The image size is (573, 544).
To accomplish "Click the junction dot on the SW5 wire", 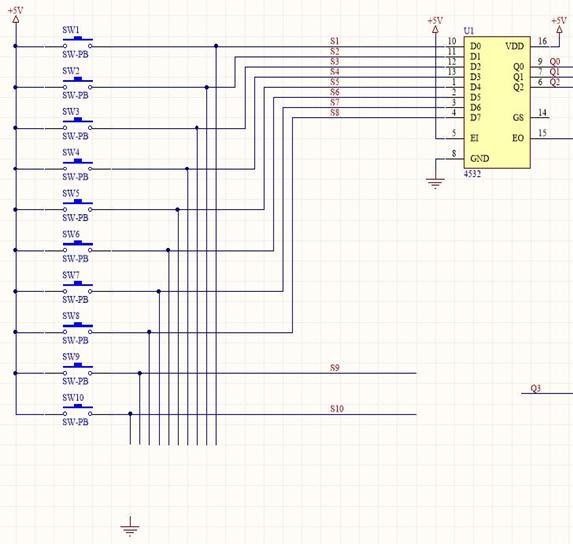I will pos(178,210).
